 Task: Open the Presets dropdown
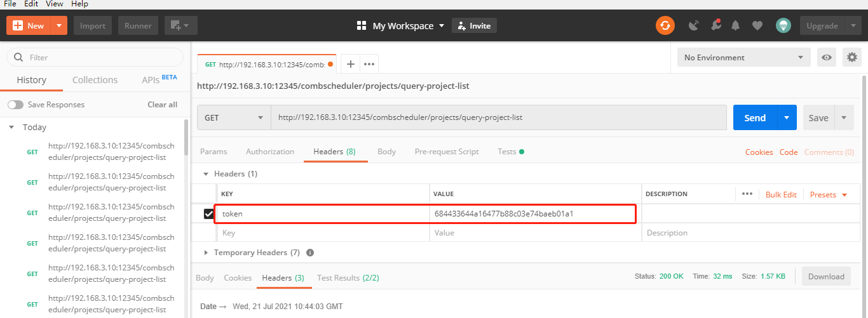pyautogui.click(x=829, y=195)
